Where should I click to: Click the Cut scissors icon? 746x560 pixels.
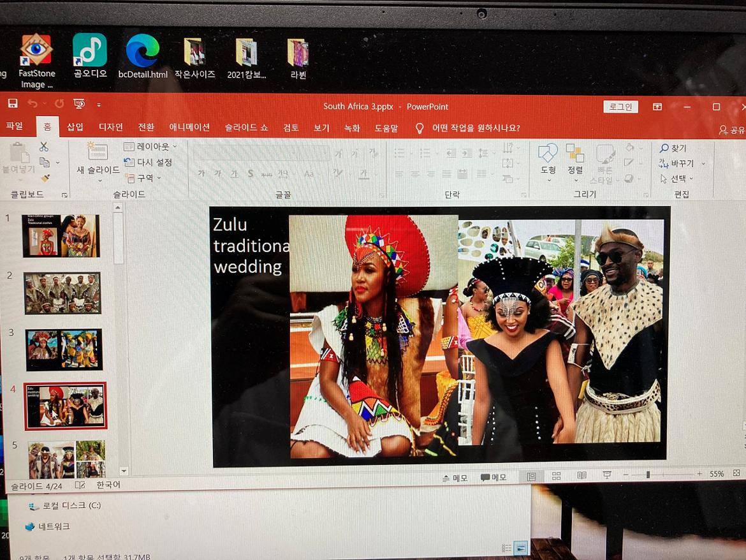pyautogui.click(x=43, y=147)
